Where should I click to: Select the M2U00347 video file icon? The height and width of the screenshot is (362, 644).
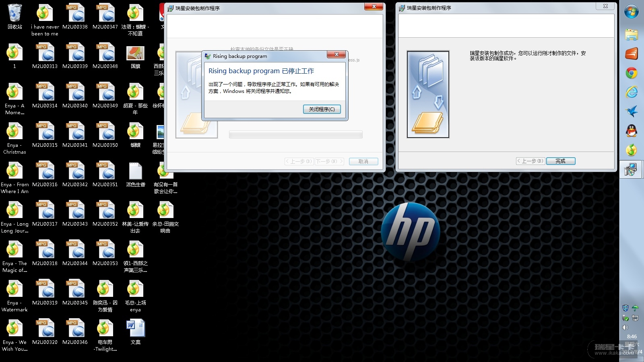click(x=105, y=17)
